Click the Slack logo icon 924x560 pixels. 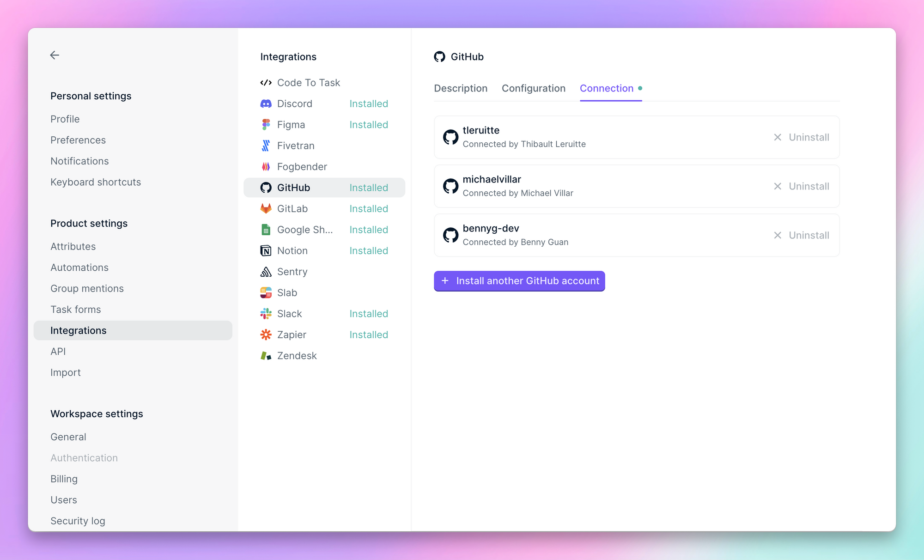click(x=266, y=314)
